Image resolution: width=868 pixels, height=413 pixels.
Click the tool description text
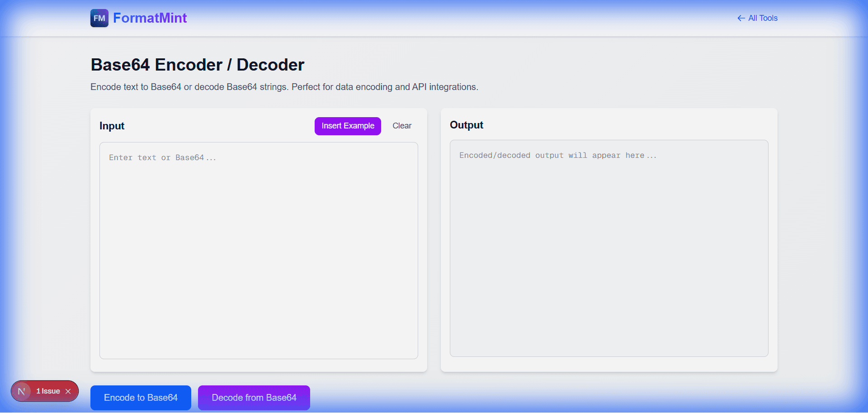(x=284, y=87)
